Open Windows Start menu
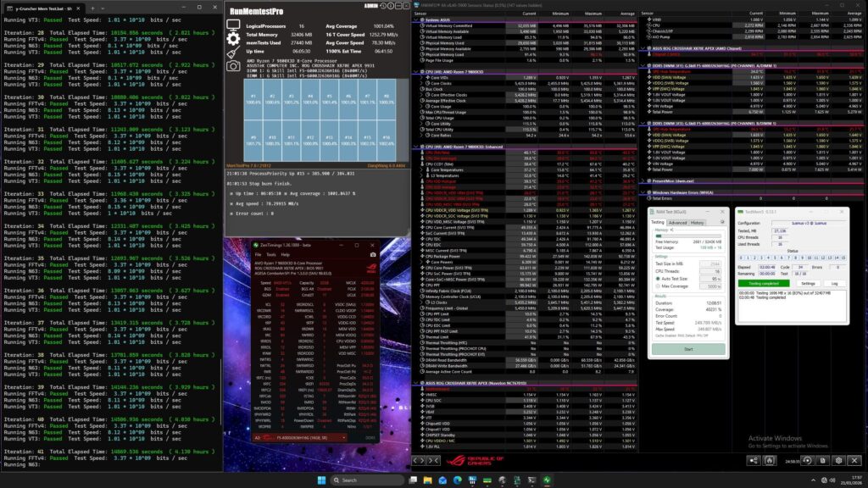Screen dimensions: 868x488 point(321,480)
